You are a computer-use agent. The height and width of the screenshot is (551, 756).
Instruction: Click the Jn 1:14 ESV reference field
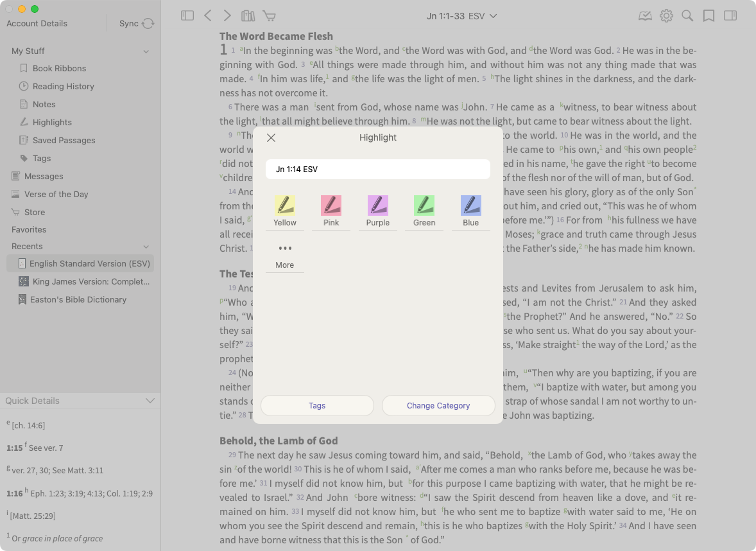tap(378, 170)
